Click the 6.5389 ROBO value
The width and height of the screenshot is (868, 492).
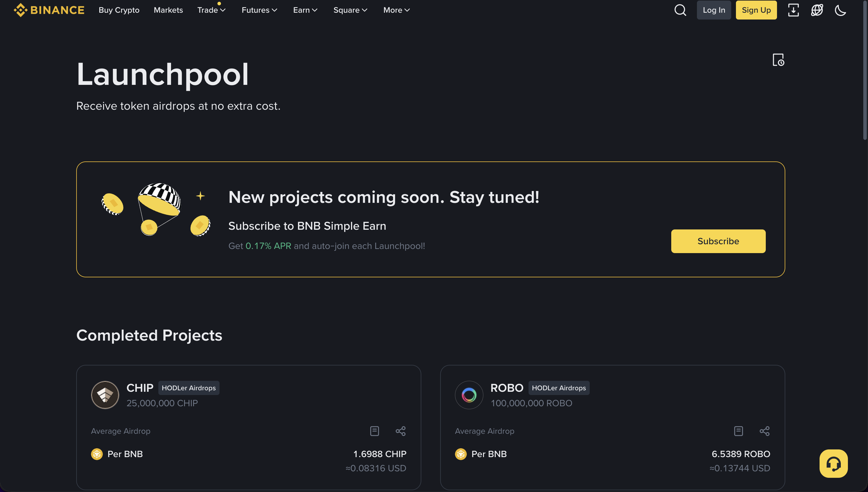[x=740, y=454]
